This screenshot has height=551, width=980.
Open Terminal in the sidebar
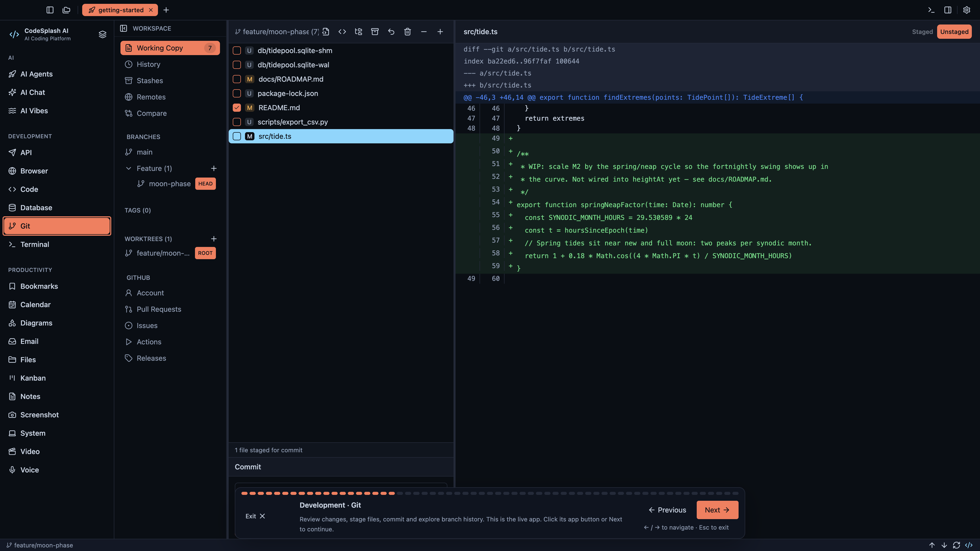[x=57, y=245]
